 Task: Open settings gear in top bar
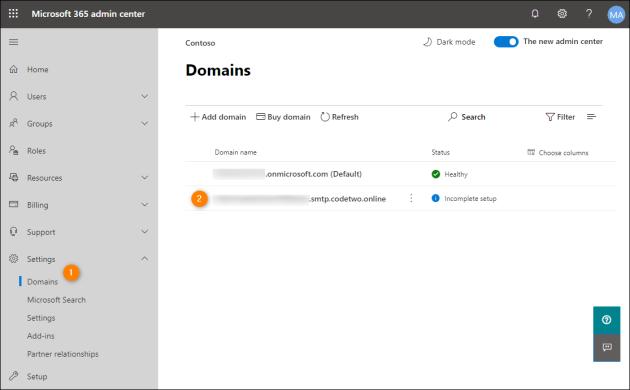click(562, 14)
